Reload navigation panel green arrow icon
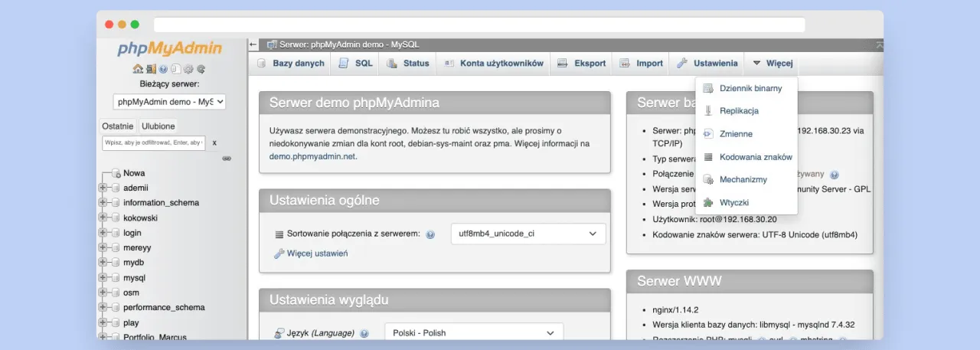Image resolution: width=980 pixels, height=350 pixels. coord(201,69)
